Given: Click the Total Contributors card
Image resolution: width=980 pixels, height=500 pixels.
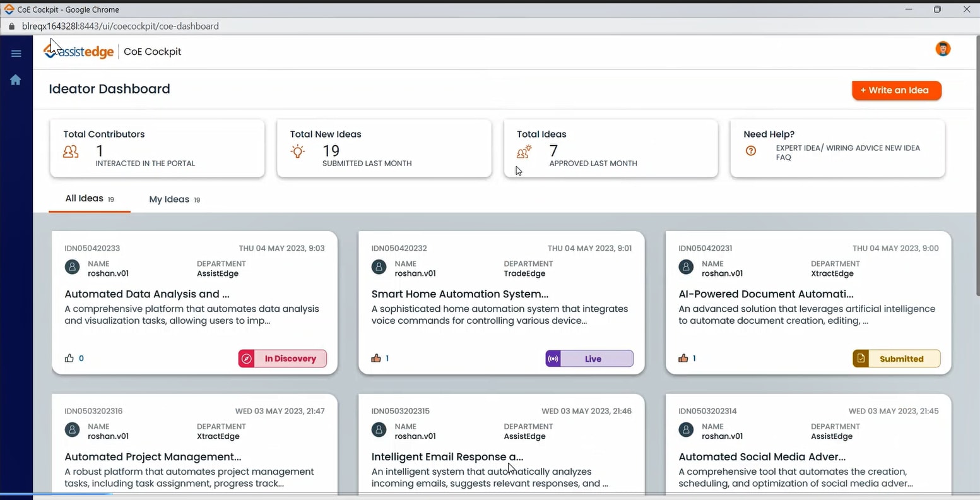Looking at the screenshot, I should 157,148.
